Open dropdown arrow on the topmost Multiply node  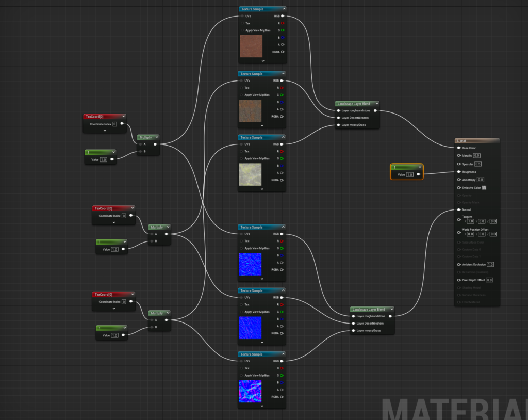point(156,137)
